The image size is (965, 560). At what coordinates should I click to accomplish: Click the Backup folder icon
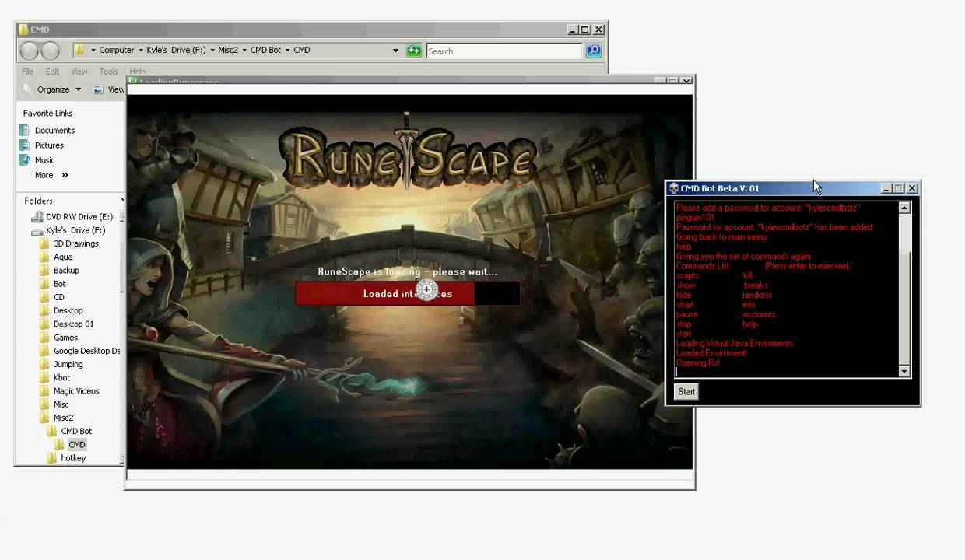pyautogui.click(x=44, y=270)
